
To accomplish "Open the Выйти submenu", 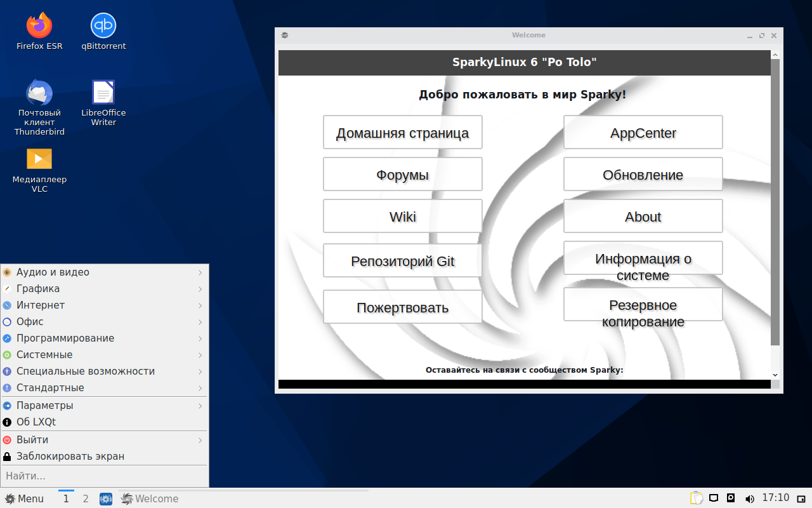I will tap(105, 440).
